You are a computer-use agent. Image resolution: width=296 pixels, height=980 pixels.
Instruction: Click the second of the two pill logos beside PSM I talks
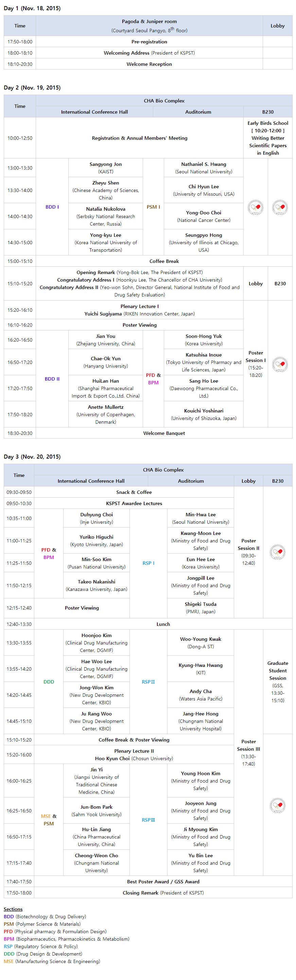pyautogui.click(x=280, y=207)
